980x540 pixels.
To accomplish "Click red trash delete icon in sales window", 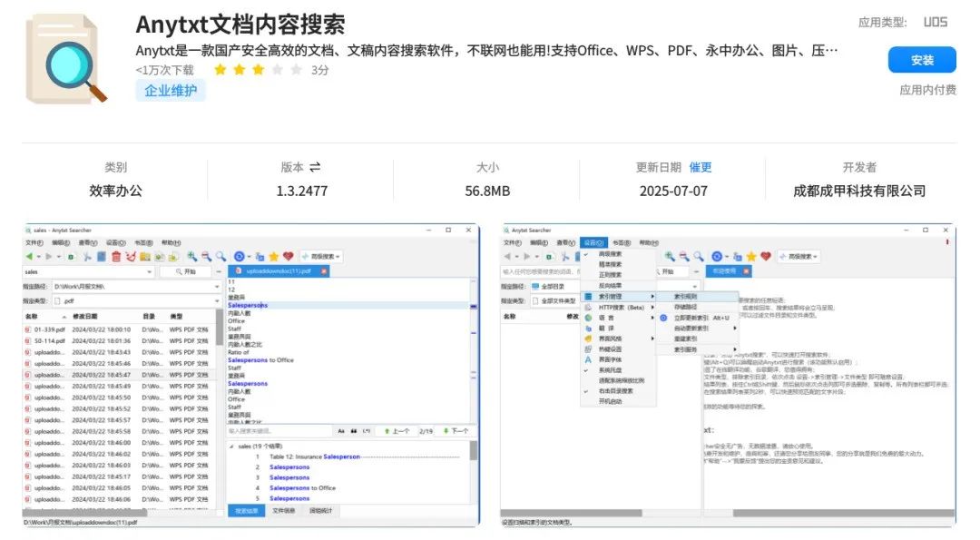I will pos(116,256).
